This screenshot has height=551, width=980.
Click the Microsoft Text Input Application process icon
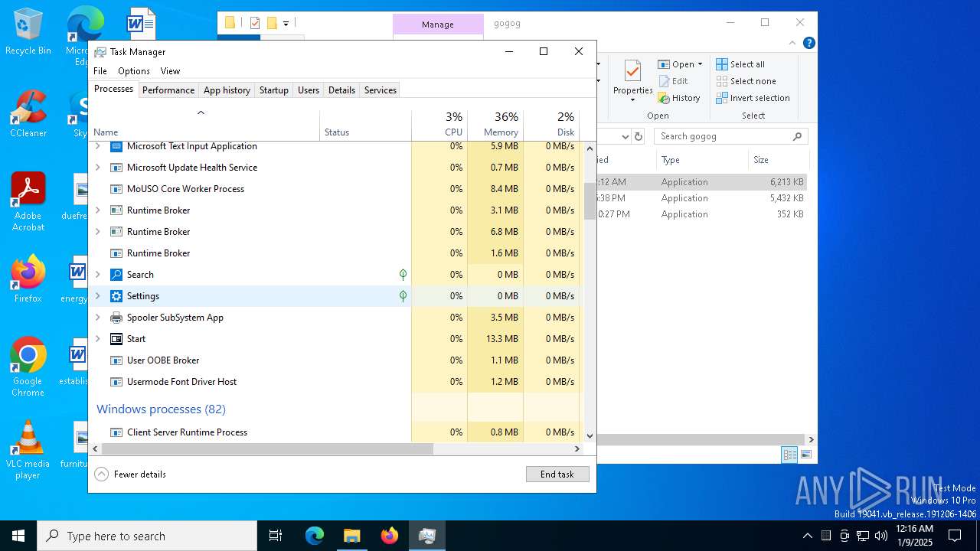pos(116,146)
